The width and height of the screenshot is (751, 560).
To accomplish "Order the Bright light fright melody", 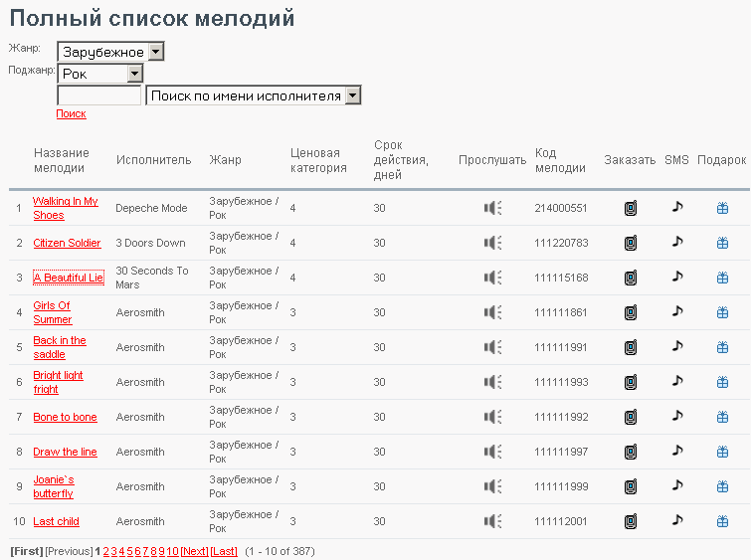I will pyautogui.click(x=630, y=382).
